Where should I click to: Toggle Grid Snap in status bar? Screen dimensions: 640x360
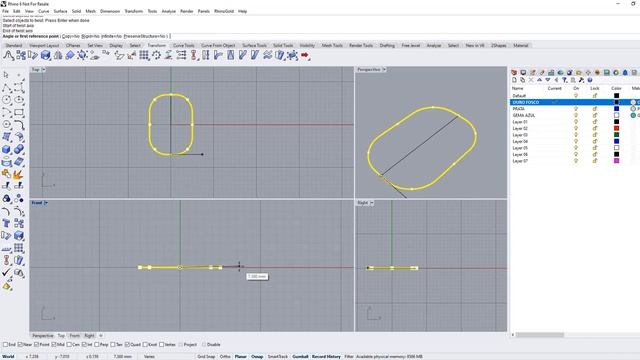[206, 356]
